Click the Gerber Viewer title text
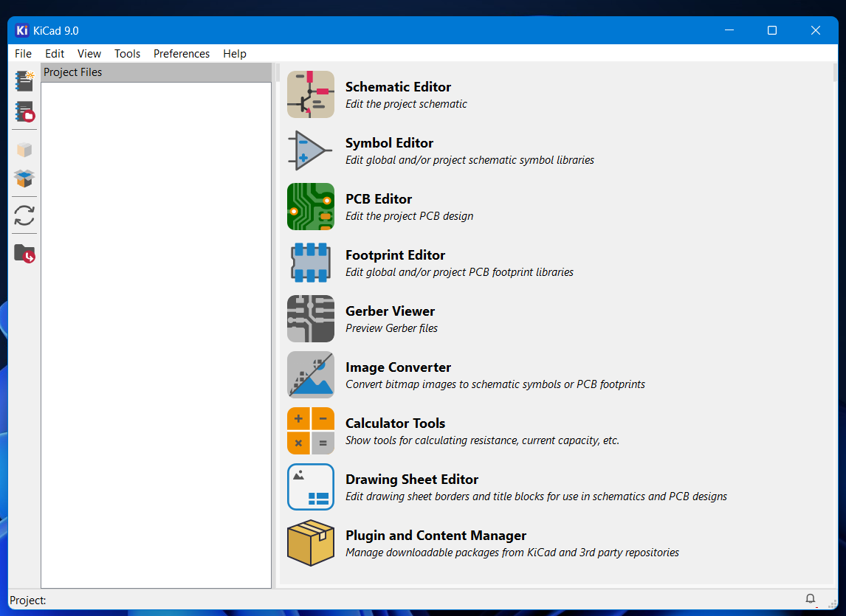846x616 pixels. pos(390,311)
